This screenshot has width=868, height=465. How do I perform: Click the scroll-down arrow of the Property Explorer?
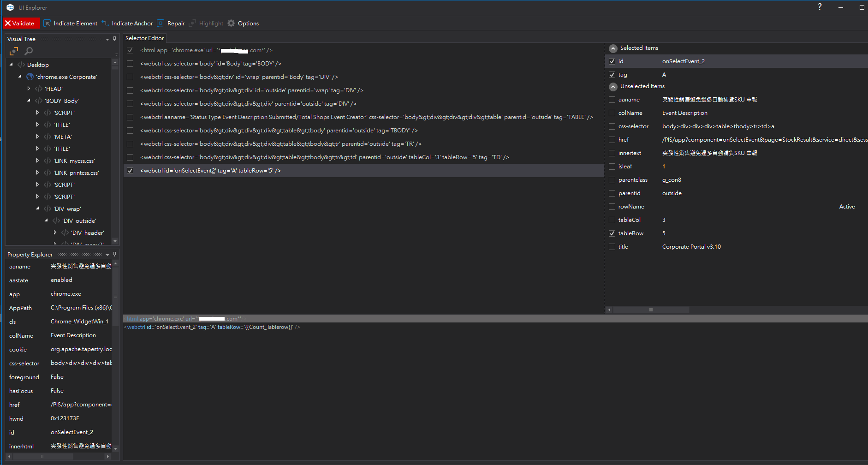point(115,448)
